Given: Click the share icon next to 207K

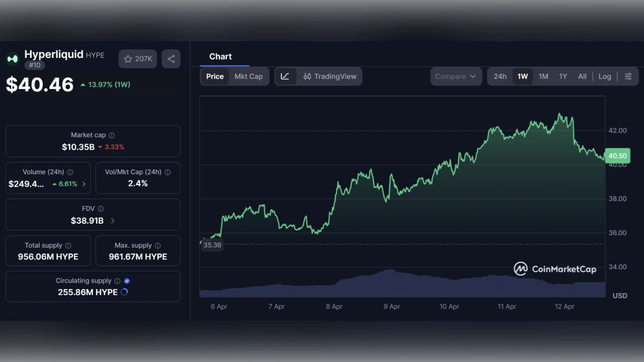Looking at the screenshot, I should (171, 59).
